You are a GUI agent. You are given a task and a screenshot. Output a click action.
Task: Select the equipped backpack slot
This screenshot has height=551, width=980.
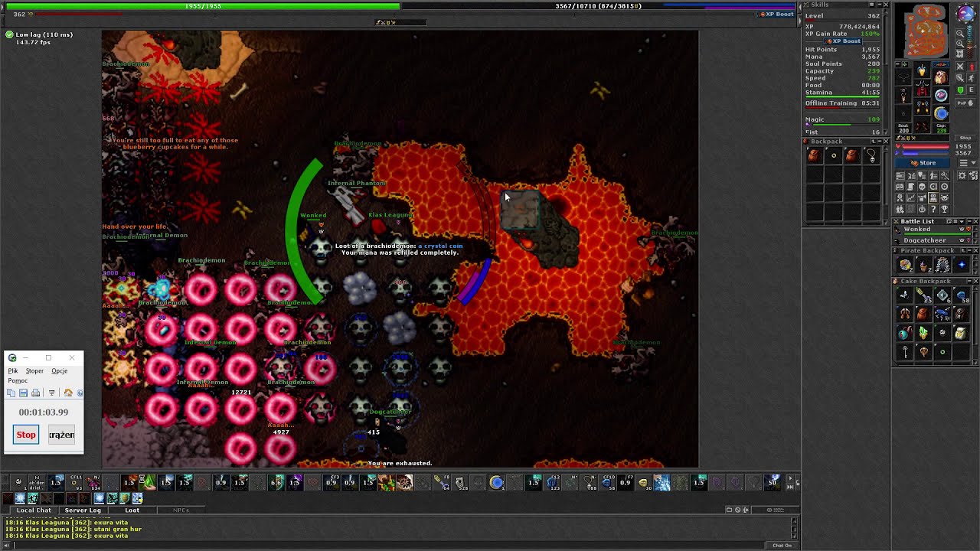click(x=941, y=78)
